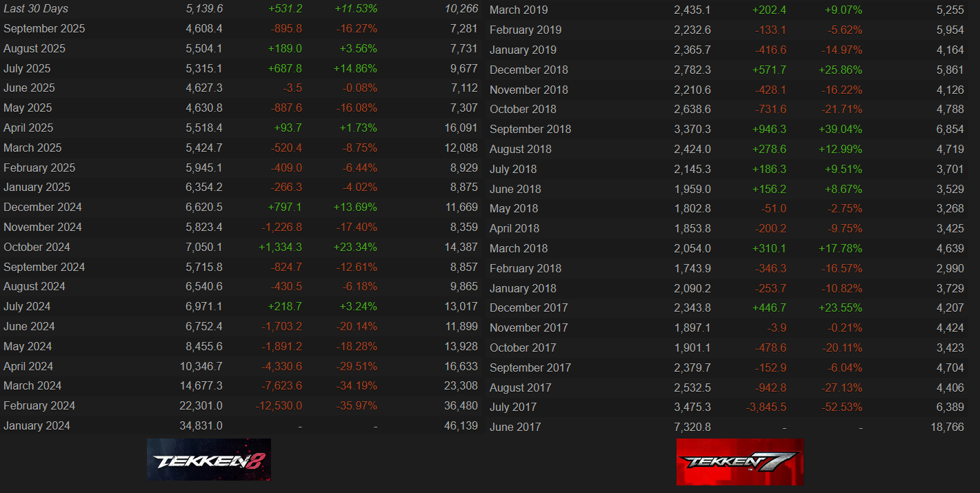Viewport: 980px width, 493px height.
Task: Select the gain value +946.3
Action: point(770,129)
